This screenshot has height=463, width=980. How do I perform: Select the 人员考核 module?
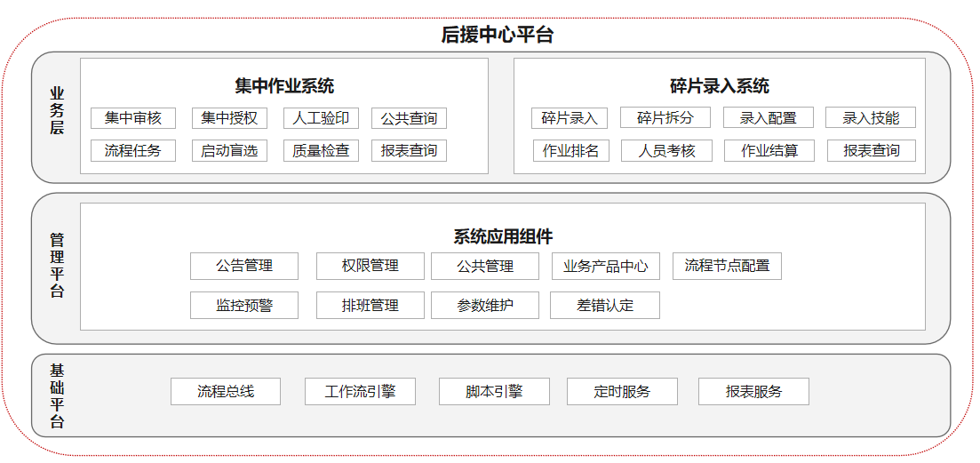tap(667, 150)
